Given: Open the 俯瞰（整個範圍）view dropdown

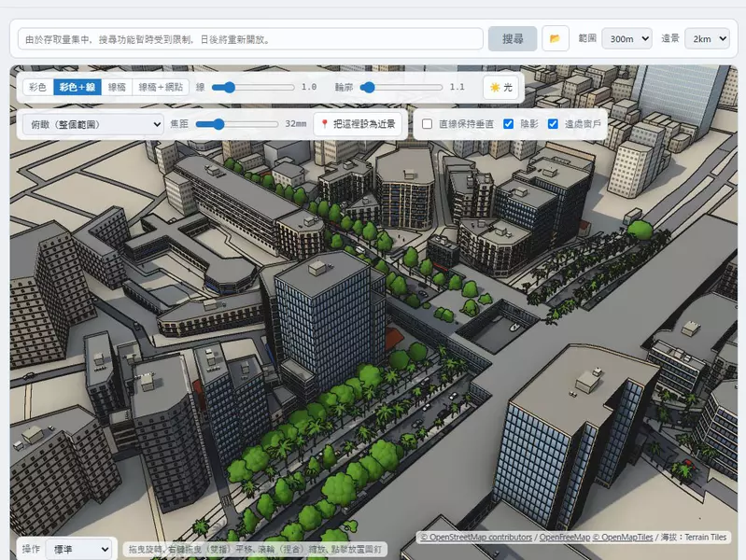Looking at the screenshot, I should tap(93, 125).
